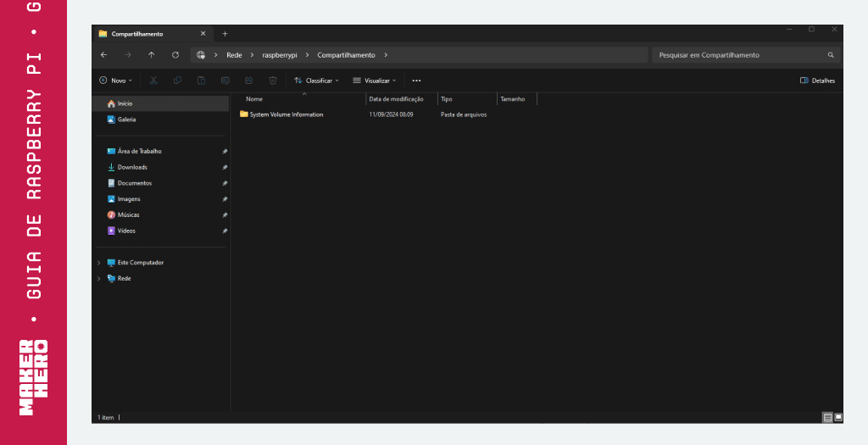Viewport: 868px width, 445px height.
Task: Click the Copy icon in toolbar
Action: pos(177,81)
